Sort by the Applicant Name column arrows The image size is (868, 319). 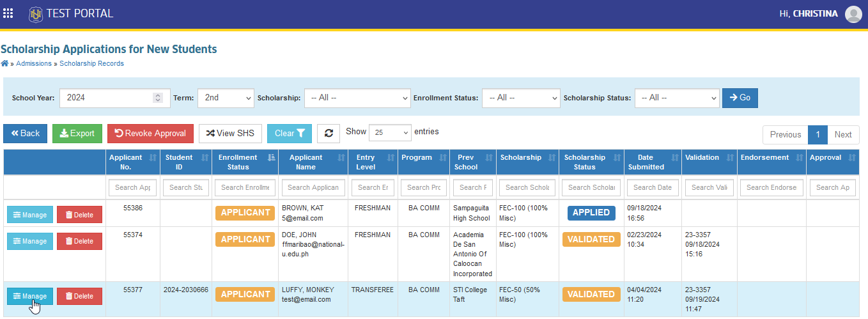(x=341, y=157)
